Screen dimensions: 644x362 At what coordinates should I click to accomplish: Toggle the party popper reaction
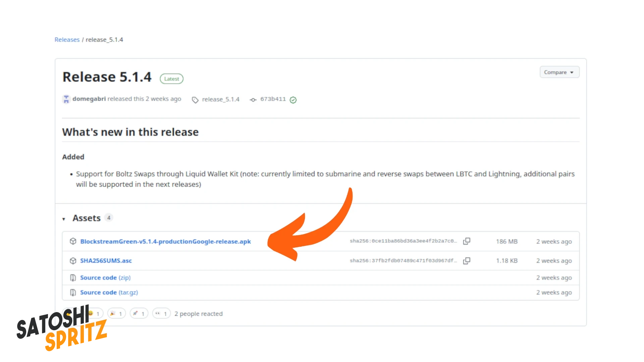point(116,314)
